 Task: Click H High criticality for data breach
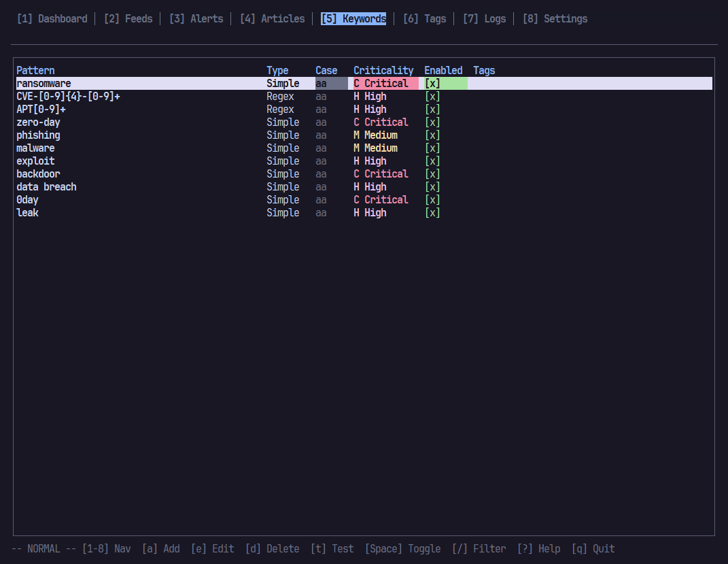click(370, 187)
